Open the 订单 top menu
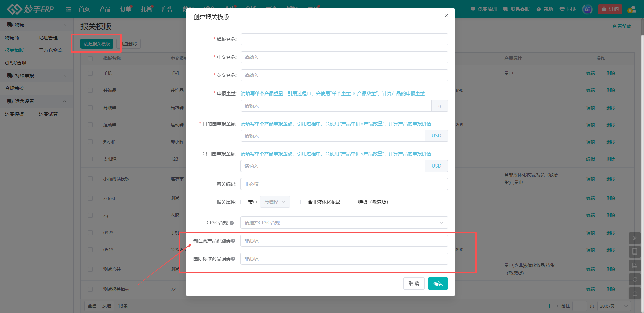644x313 pixels. [126, 9]
